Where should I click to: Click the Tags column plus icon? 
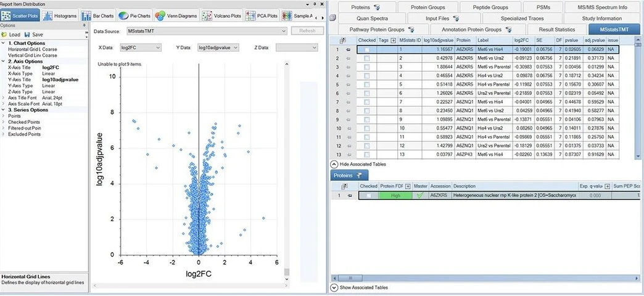click(x=393, y=40)
